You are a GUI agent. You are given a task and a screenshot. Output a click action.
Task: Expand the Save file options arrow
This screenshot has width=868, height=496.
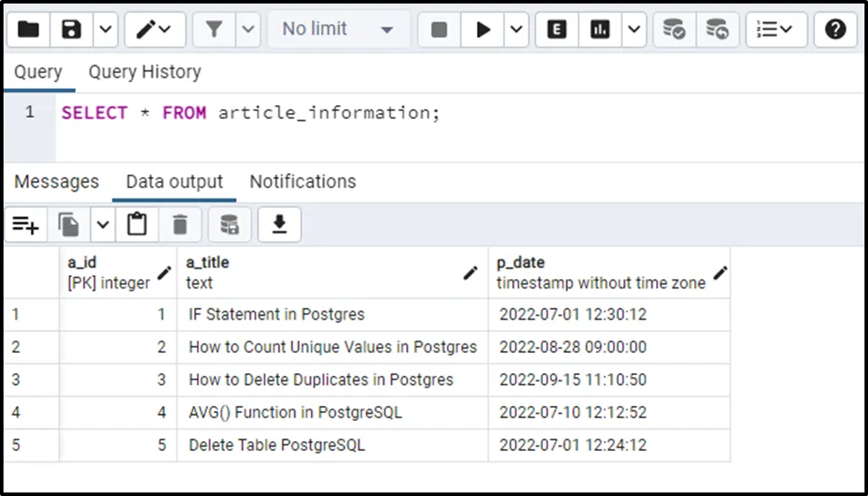(x=106, y=29)
